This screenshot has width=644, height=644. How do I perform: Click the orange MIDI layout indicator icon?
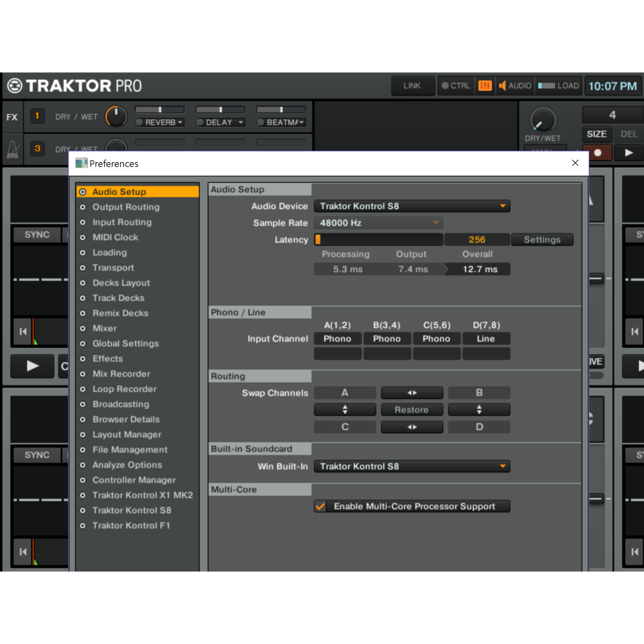point(485,86)
